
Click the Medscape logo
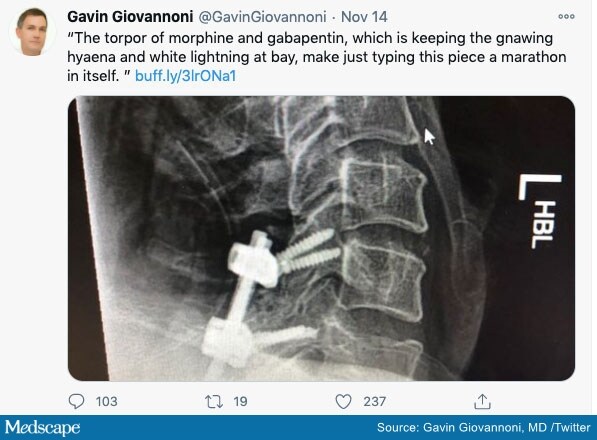pos(42,427)
